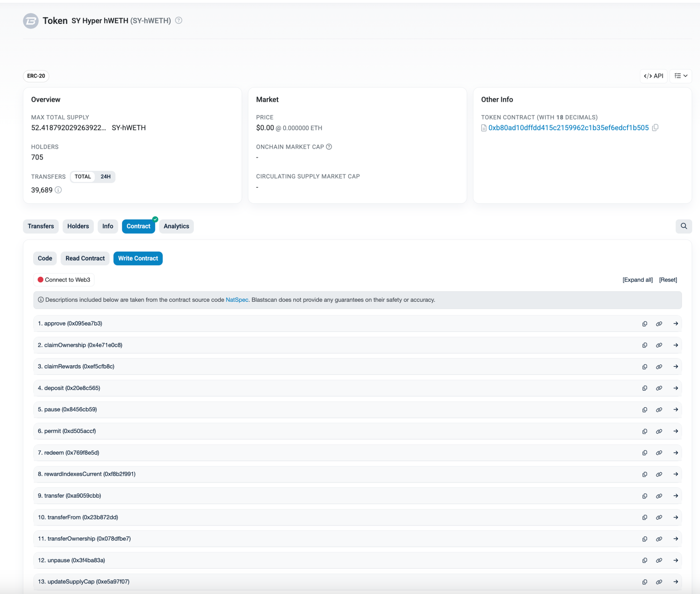The height and width of the screenshot is (594, 700).
Task: Click Onchain Market Cap help icon
Action: coord(329,147)
